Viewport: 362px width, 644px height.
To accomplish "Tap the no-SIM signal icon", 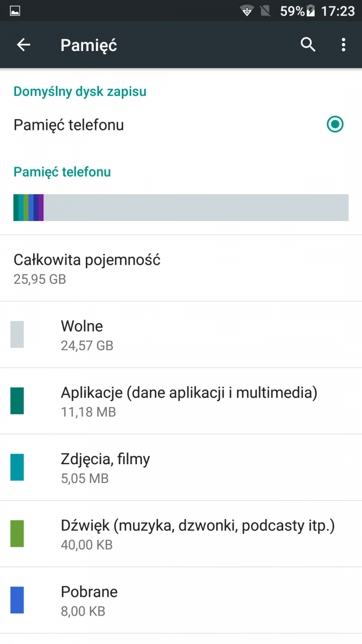I will coord(265,11).
